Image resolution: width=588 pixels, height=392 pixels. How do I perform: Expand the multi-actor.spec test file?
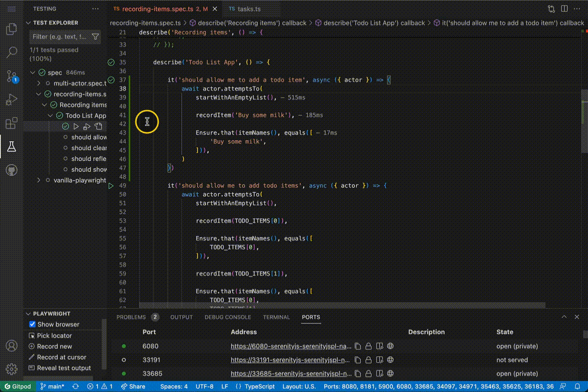pyautogui.click(x=39, y=83)
